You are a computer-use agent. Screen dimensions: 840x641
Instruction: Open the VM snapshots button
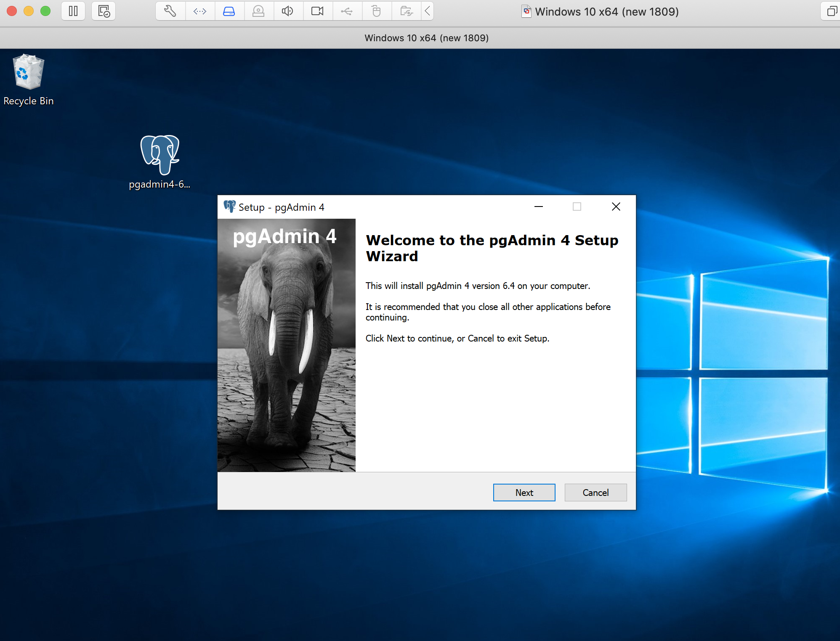click(104, 11)
